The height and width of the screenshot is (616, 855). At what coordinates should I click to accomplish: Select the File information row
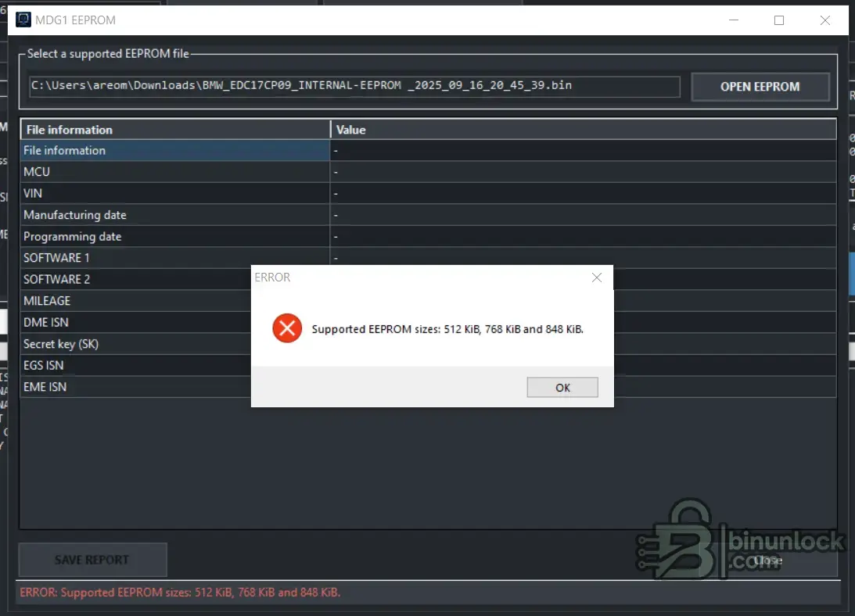tap(428, 150)
